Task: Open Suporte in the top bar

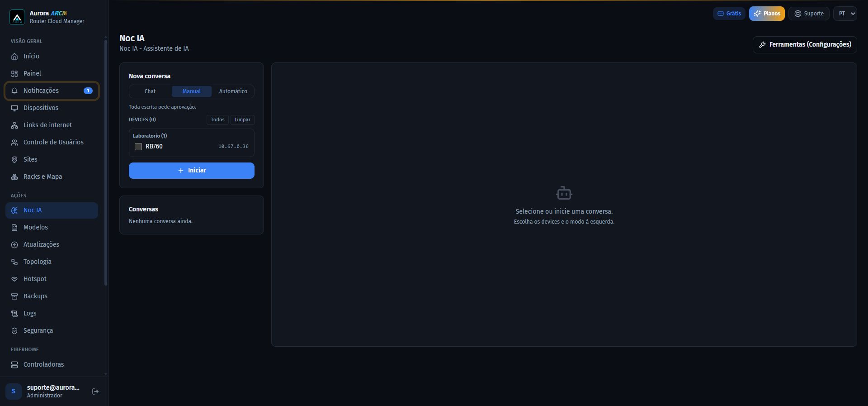Action: 809,14
